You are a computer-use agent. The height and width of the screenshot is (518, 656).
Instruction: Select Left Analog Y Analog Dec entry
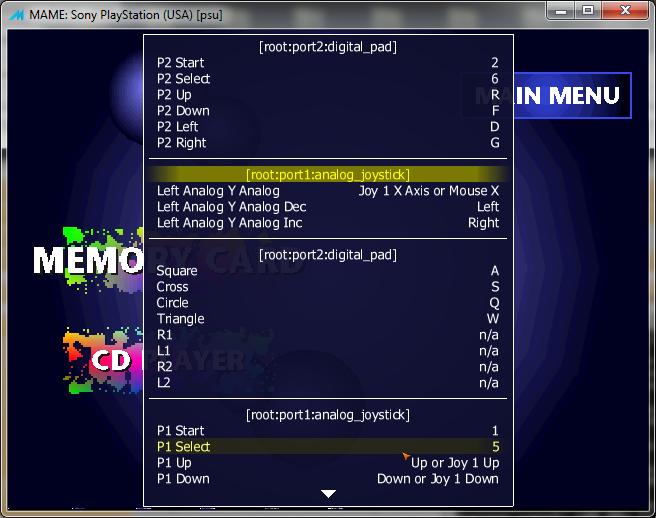[328, 207]
